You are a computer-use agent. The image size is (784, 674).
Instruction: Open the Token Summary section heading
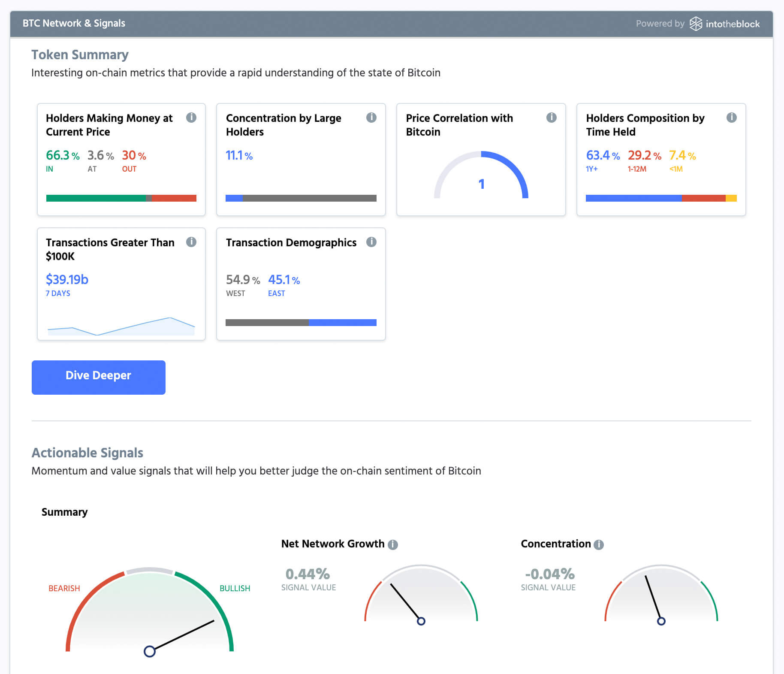79,54
